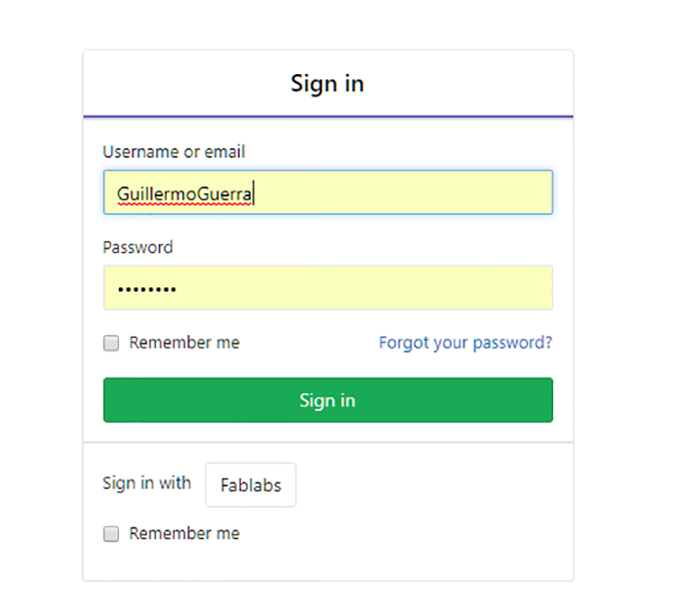Open the Forgot your password? link

[465, 343]
